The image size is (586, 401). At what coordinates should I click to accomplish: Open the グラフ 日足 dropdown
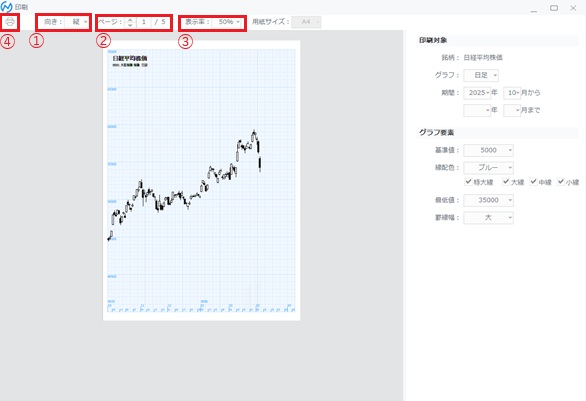481,75
